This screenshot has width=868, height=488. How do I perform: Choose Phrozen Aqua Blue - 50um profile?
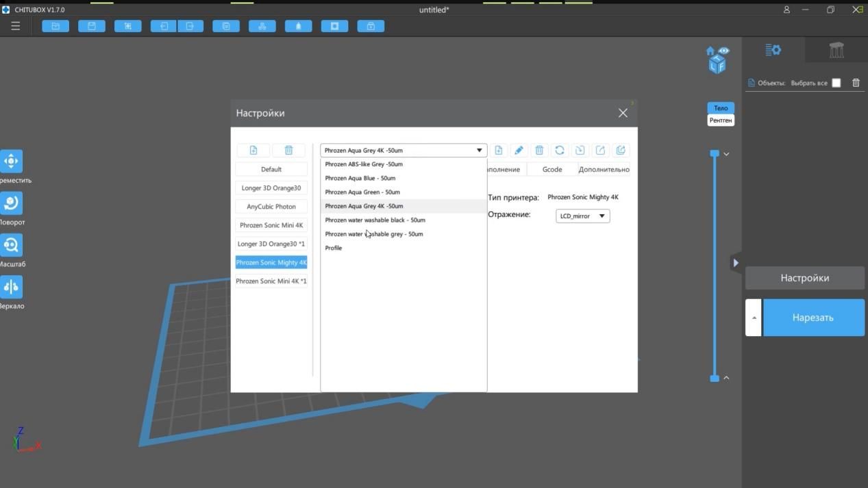(360, 178)
